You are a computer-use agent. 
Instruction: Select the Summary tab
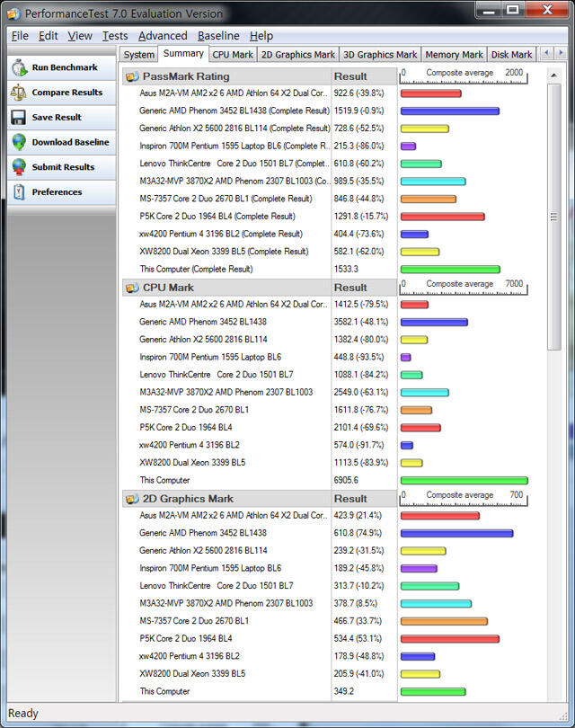click(x=183, y=53)
